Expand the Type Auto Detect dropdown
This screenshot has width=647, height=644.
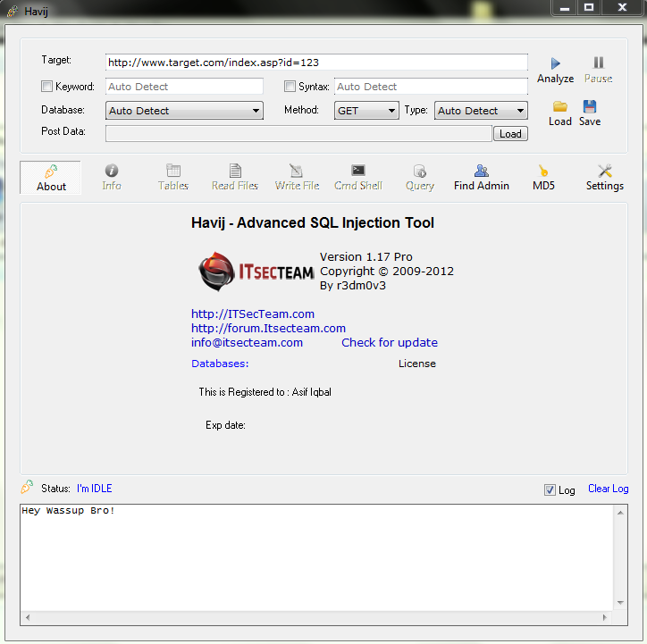click(x=481, y=111)
